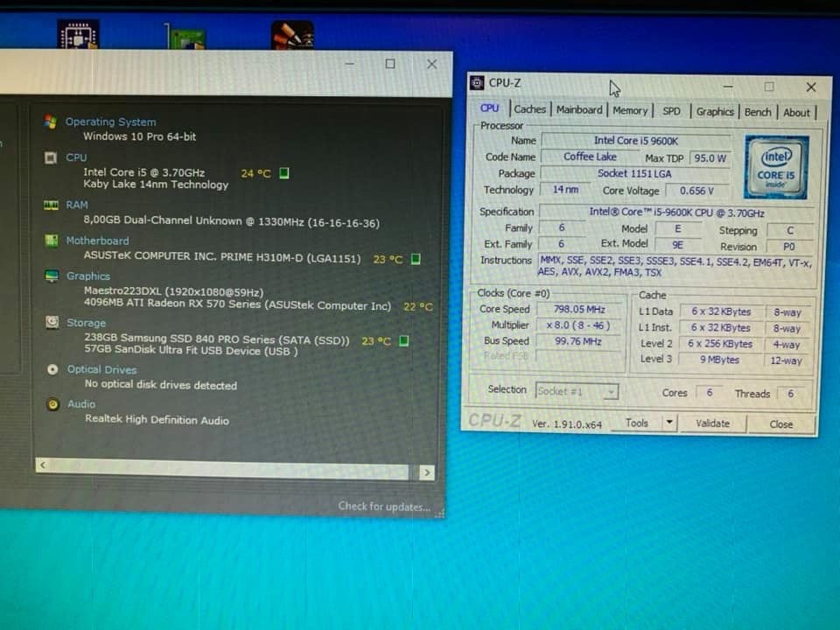Open the Operating System section link in Speccy
The height and width of the screenshot is (630, 840).
[x=111, y=122]
